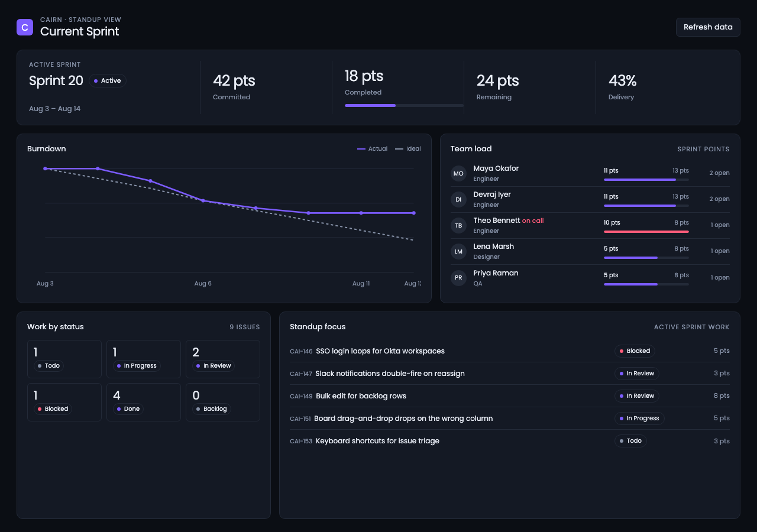The height and width of the screenshot is (532, 757).
Task: Click Lena Marsh's load progress bar
Action: point(646,258)
